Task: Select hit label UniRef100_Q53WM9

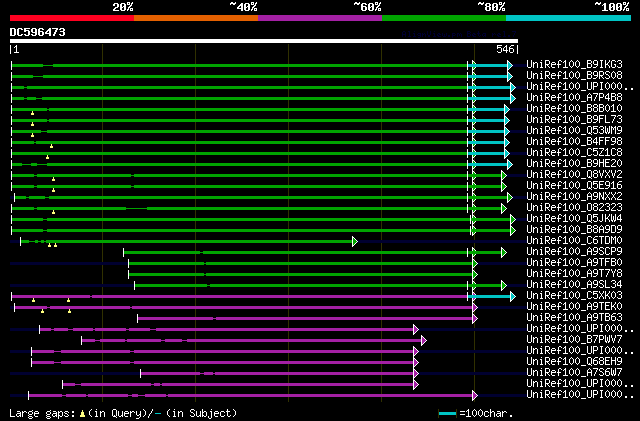Action: point(574,131)
